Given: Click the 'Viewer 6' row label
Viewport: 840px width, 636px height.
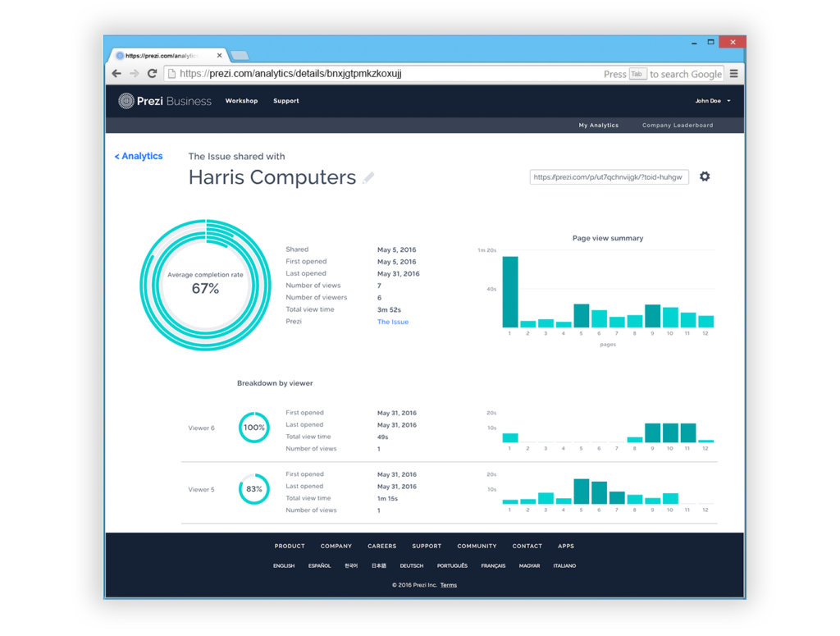Looking at the screenshot, I should pos(202,428).
